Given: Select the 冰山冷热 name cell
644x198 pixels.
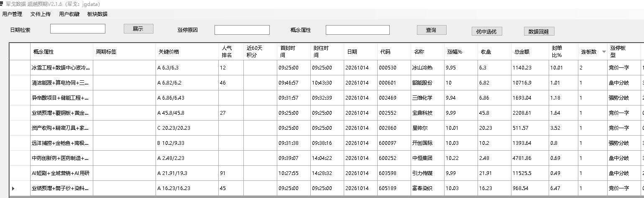Looking at the screenshot, I should click(427, 67).
